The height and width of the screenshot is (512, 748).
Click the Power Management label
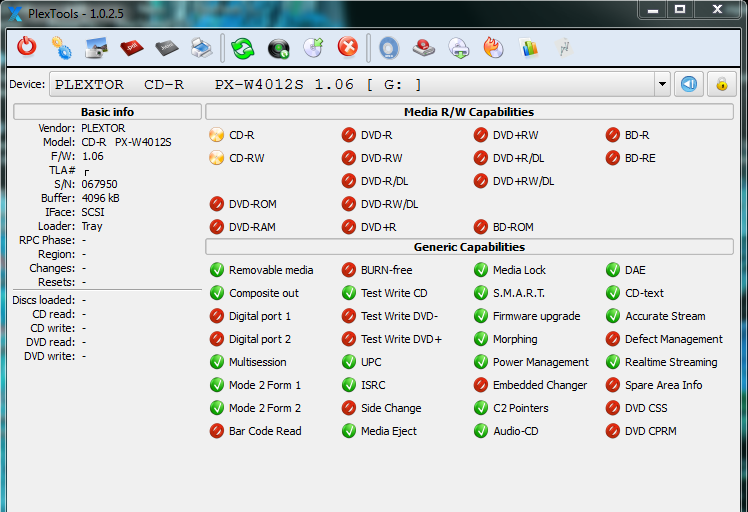click(x=540, y=362)
